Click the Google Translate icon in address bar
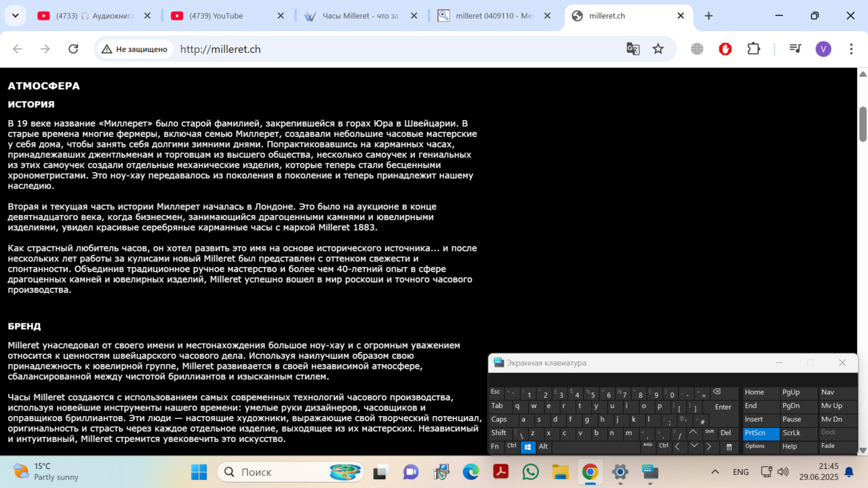868x488 pixels. click(x=633, y=49)
